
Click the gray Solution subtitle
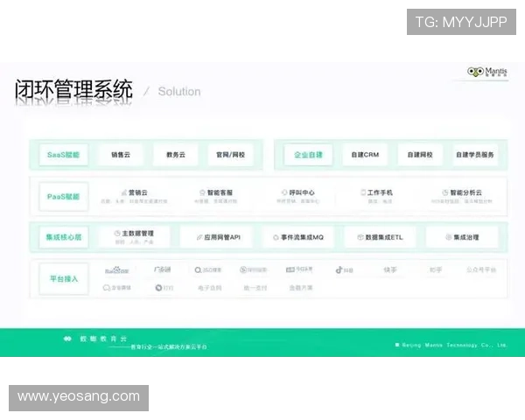[179, 91]
